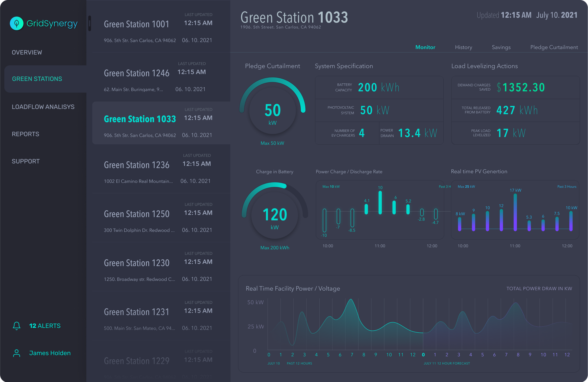The image size is (588, 382).
Task: Click the GridSynergy leaf logo icon
Action: pyautogui.click(x=17, y=24)
